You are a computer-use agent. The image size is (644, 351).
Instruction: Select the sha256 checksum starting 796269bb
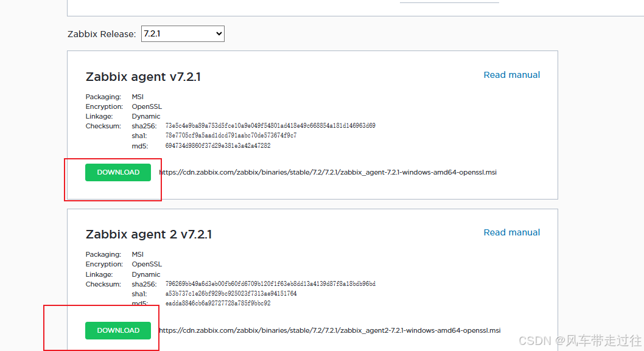click(270, 283)
